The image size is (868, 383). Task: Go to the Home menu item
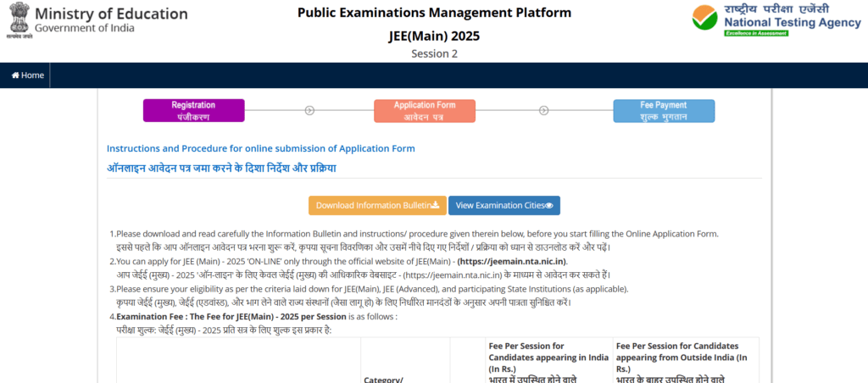point(28,75)
